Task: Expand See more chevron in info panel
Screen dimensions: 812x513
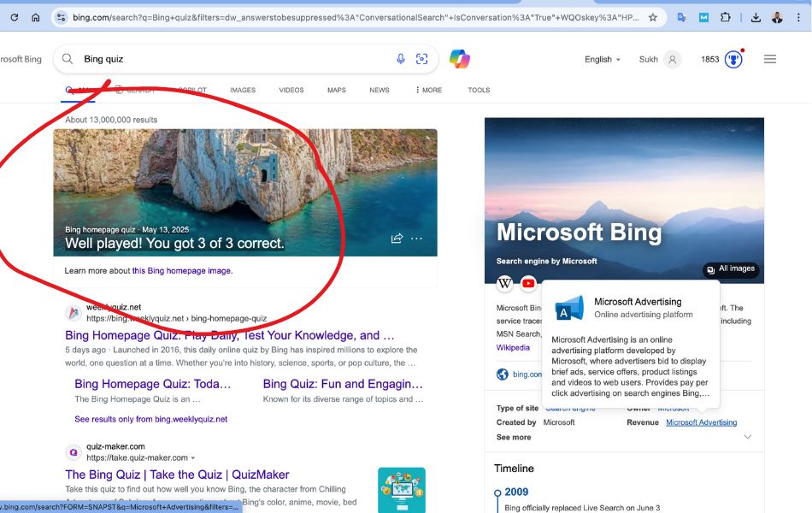Action: (x=747, y=437)
